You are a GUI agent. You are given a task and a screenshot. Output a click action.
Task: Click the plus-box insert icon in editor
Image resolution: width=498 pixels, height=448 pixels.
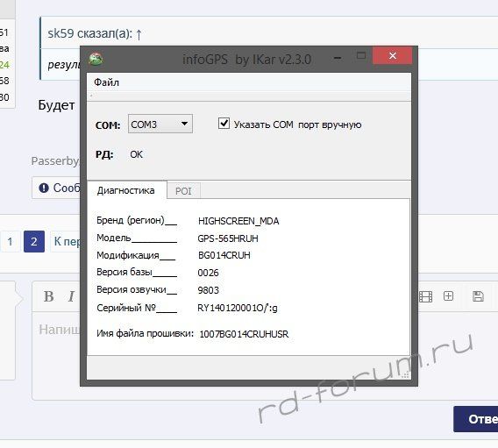(x=448, y=296)
